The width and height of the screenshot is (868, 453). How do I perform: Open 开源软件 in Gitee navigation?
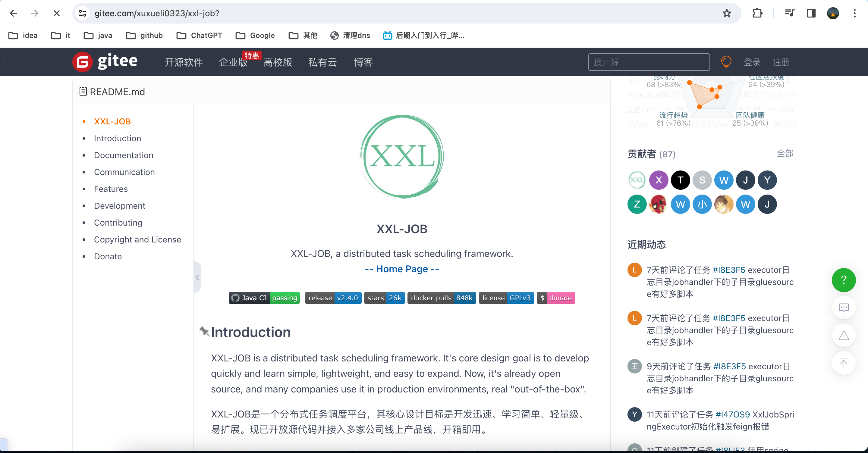point(184,62)
